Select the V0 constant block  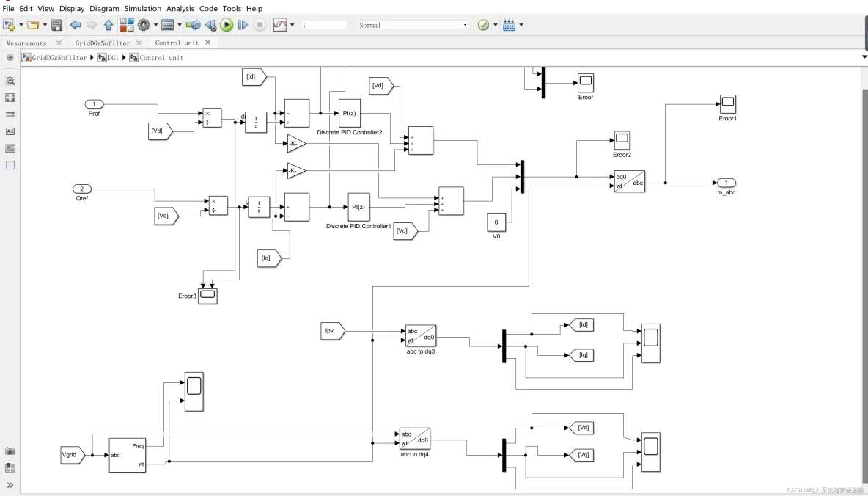pos(496,222)
